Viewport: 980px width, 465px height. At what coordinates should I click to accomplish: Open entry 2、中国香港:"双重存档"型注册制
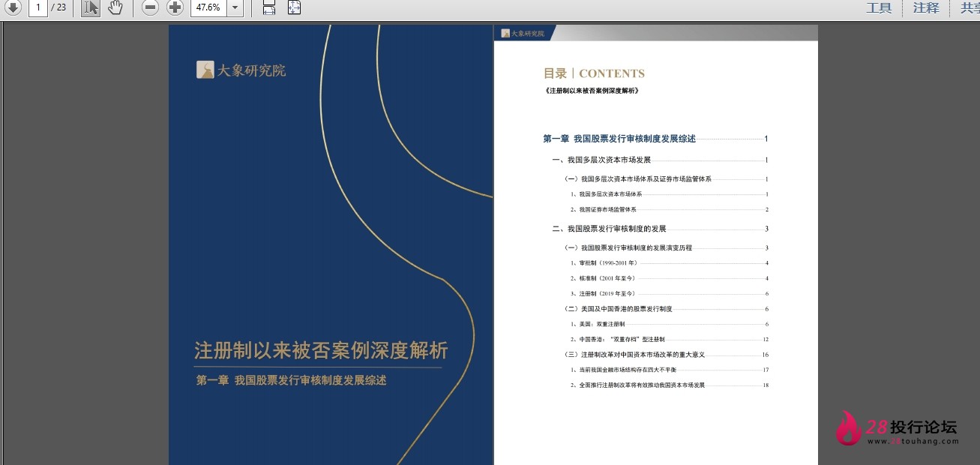click(669, 339)
